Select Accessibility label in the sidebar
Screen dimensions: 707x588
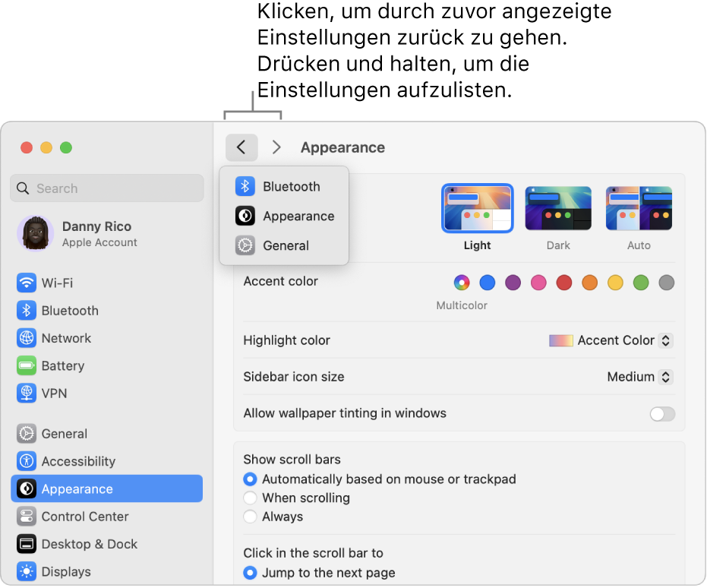(78, 461)
